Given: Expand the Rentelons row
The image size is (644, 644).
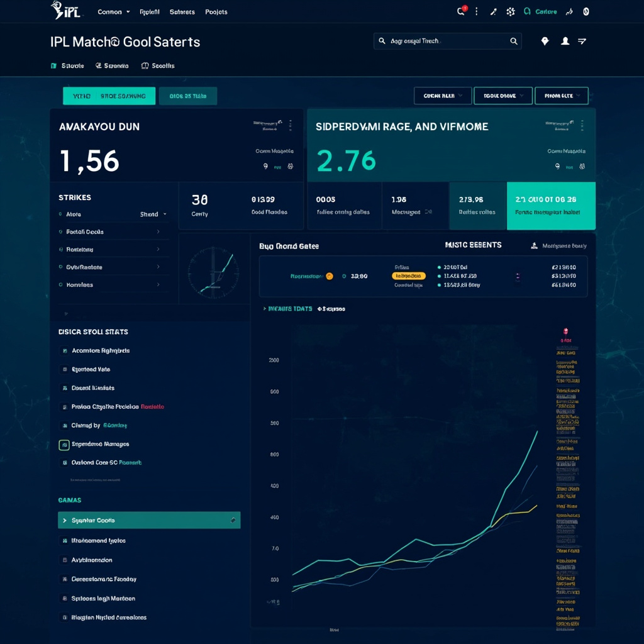Looking at the screenshot, I should pyautogui.click(x=114, y=249).
